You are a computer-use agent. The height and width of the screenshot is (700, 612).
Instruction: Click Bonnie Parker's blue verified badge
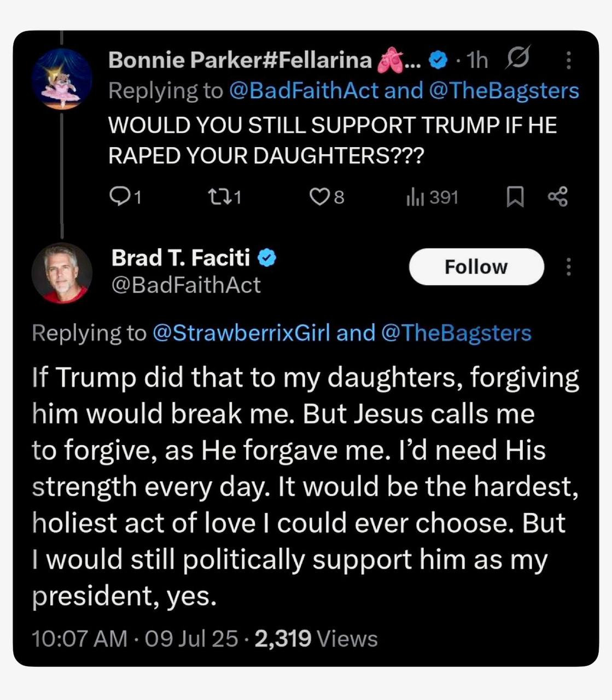(x=438, y=60)
